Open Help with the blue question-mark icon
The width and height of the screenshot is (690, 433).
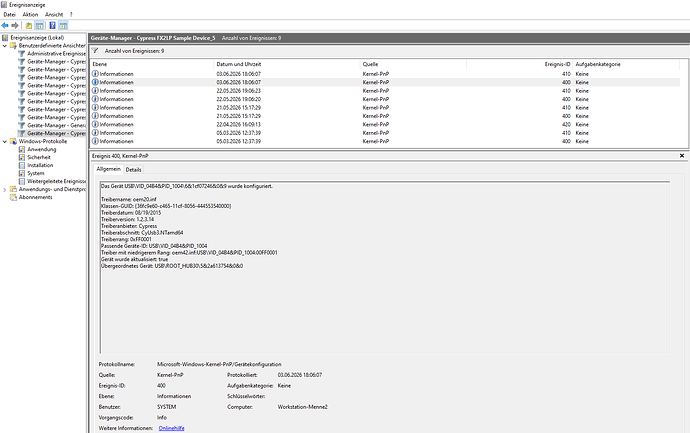point(52,26)
